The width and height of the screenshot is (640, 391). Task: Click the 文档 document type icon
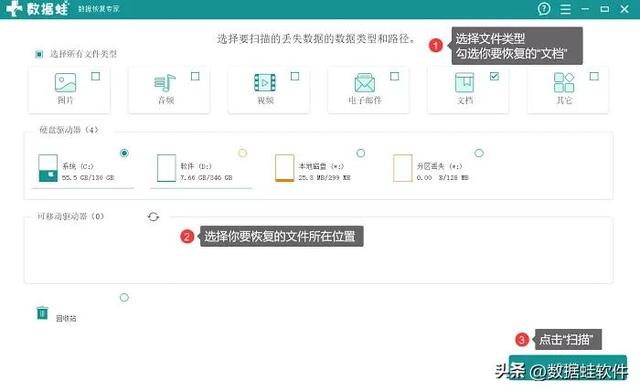coord(464,83)
